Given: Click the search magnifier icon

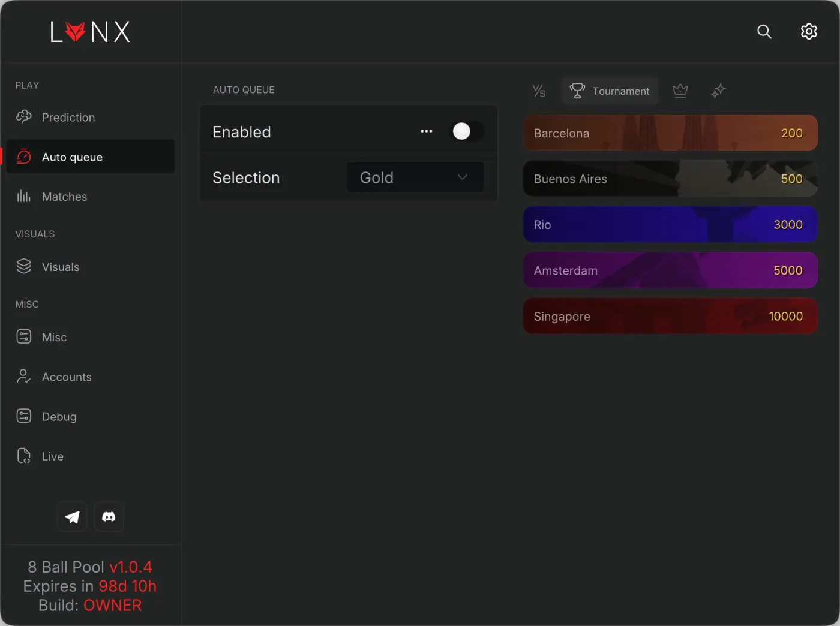Looking at the screenshot, I should (x=764, y=31).
